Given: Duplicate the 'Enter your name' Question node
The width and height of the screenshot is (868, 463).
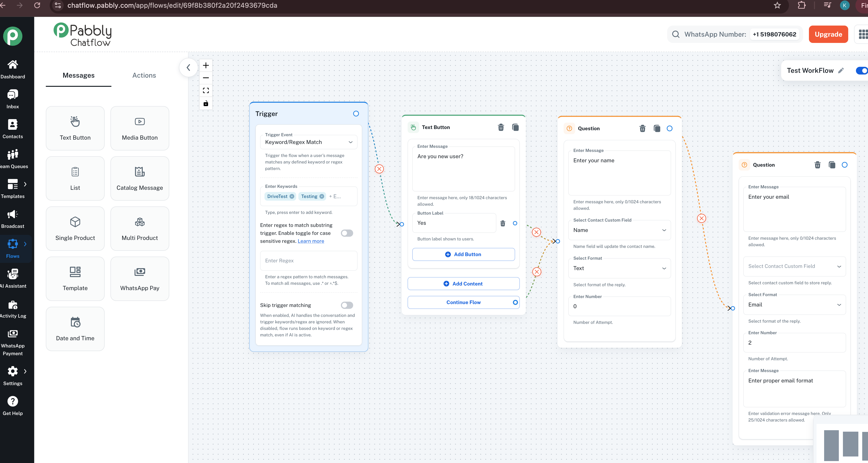Looking at the screenshot, I should (x=657, y=128).
